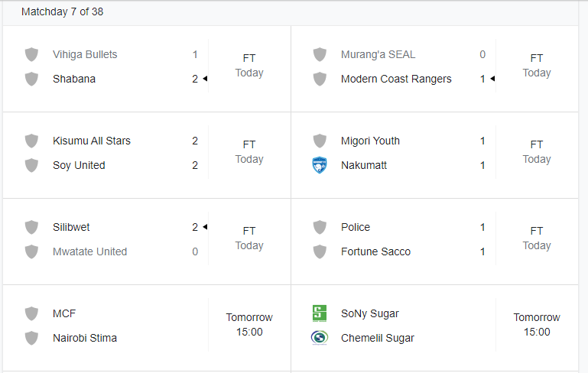Click winner arrow next to Shabana score
Viewport: 588px width, 373px height.
pos(205,79)
